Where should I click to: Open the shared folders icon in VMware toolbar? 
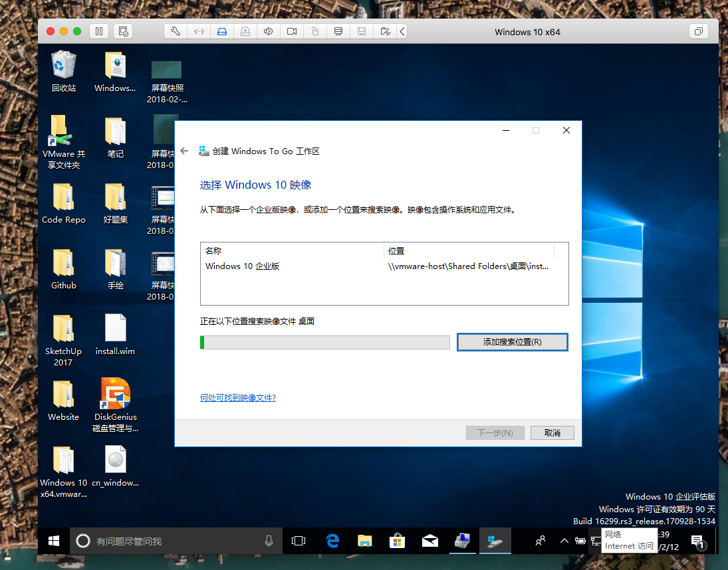pyautogui.click(x=385, y=31)
